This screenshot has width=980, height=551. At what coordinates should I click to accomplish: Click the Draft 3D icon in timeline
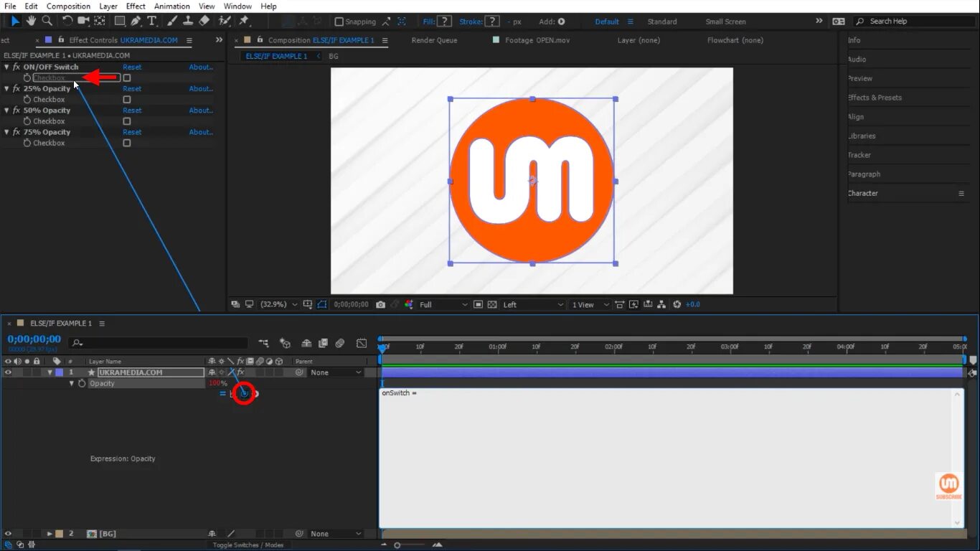pos(285,343)
